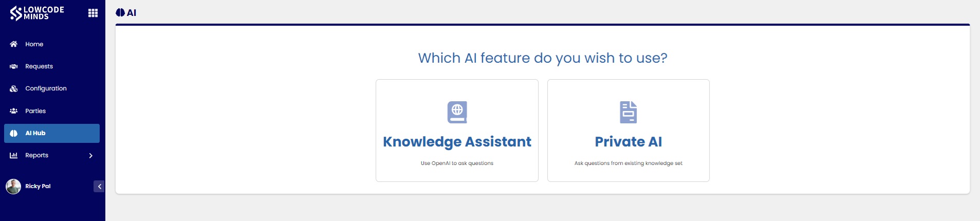Click Ricky Pal avatar photo

[x=13, y=187]
